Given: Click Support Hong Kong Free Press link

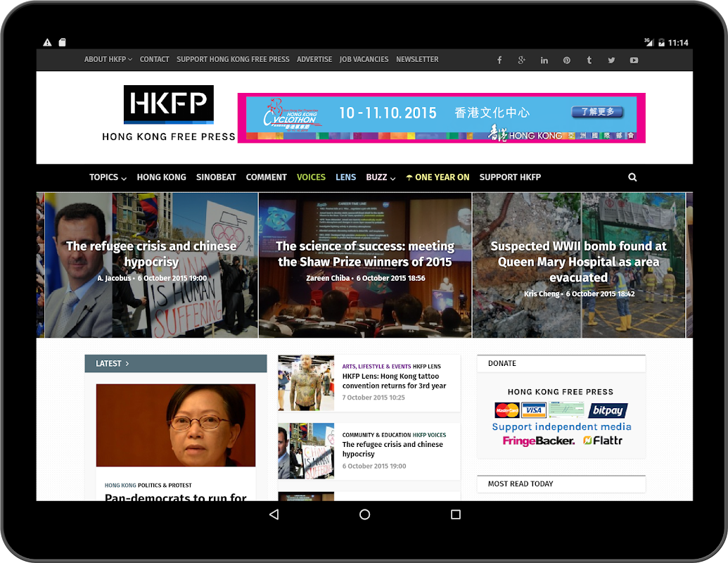Looking at the screenshot, I should coord(233,59).
